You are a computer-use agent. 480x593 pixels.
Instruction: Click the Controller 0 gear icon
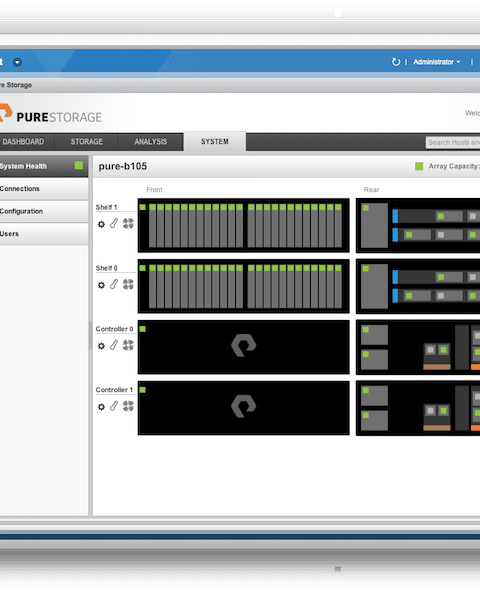click(101, 346)
